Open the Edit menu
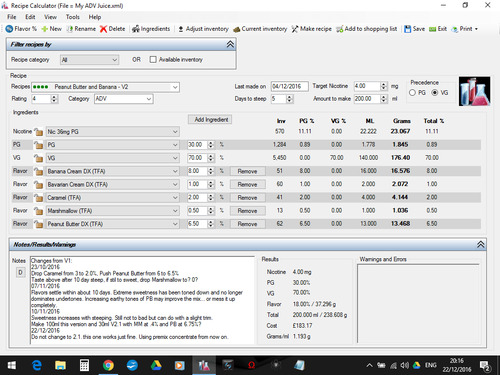This screenshot has height=375, width=500. coord(30,17)
